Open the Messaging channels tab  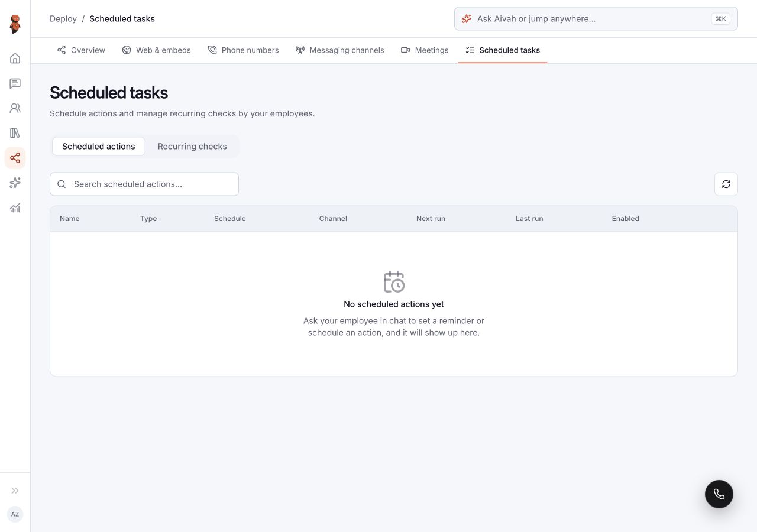click(340, 50)
